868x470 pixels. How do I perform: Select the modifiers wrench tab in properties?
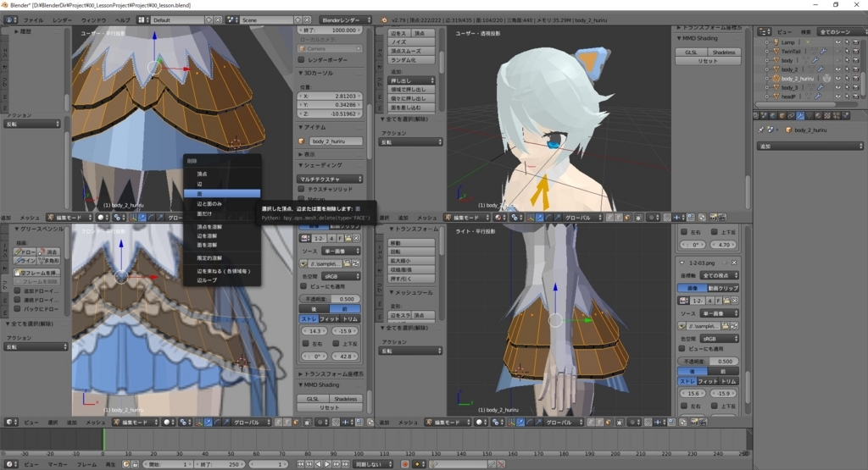click(800, 115)
